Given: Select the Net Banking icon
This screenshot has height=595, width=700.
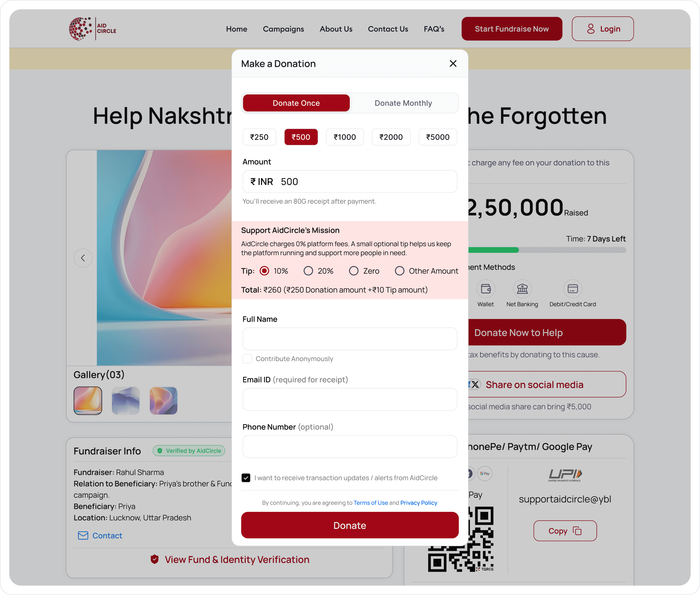Looking at the screenshot, I should click(522, 289).
